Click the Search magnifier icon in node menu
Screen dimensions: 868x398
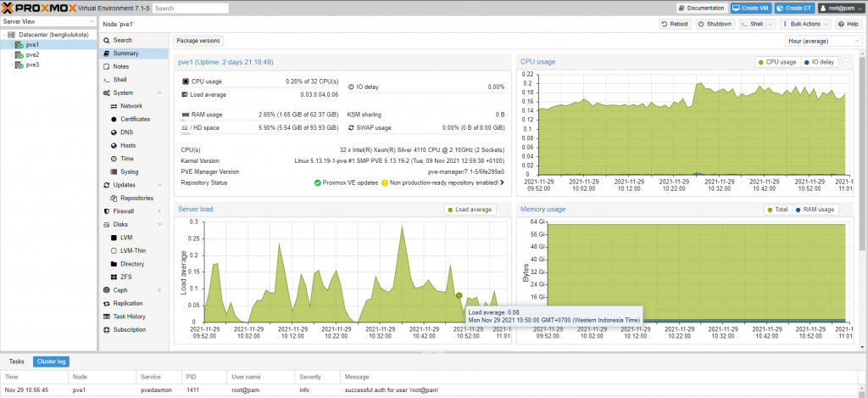click(107, 41)
